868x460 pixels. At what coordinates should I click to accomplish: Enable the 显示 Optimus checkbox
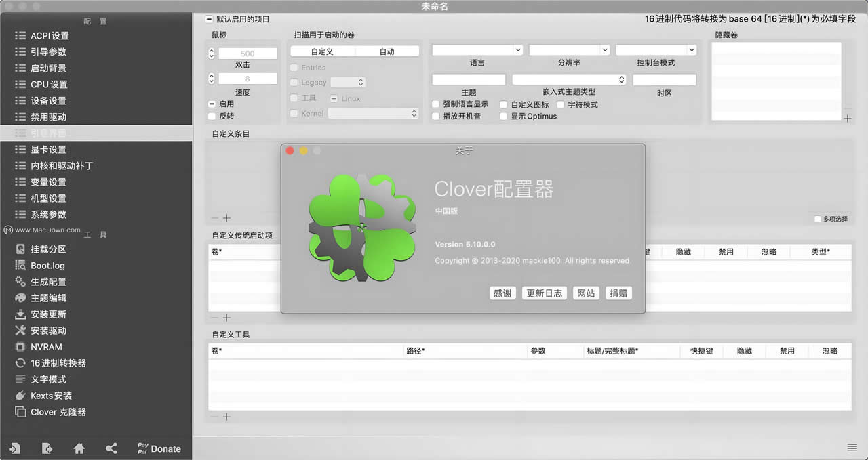[x=504, y=116]
